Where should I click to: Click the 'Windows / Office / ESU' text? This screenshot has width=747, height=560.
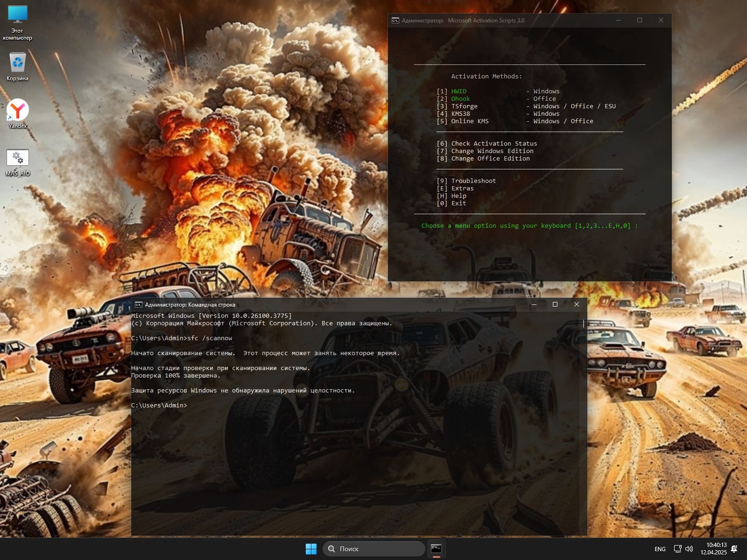[x=575, y=106]
